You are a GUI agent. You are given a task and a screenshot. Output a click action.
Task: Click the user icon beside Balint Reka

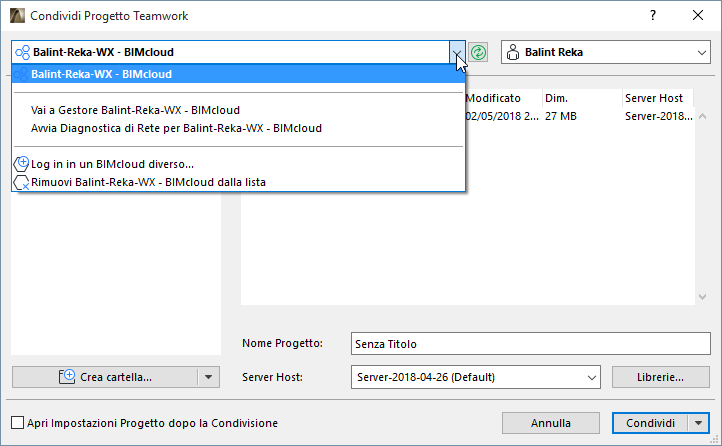[512, 52]
